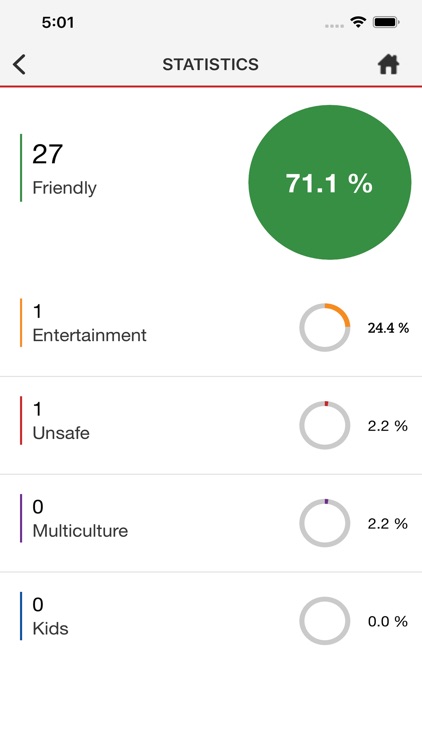422x750 pixels.
Task: Open the Unsafe statistics row
Action: coord(211,425)
